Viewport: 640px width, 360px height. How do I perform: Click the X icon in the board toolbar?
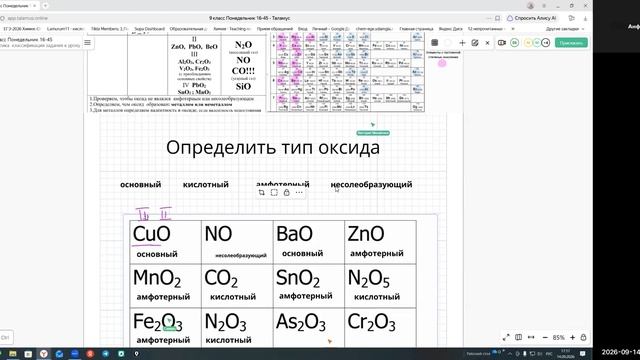pyautogui.click(x=487, y=42)
